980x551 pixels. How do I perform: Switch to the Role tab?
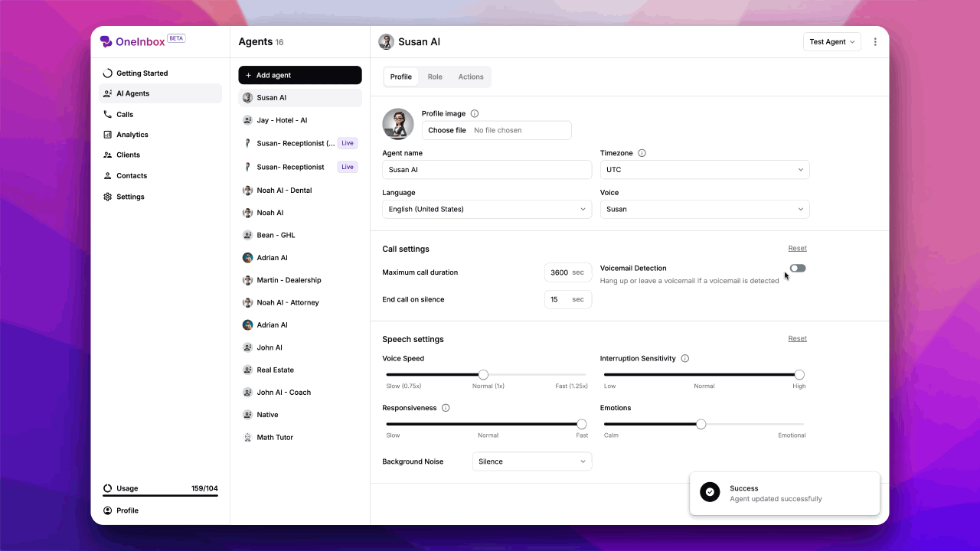435,77
